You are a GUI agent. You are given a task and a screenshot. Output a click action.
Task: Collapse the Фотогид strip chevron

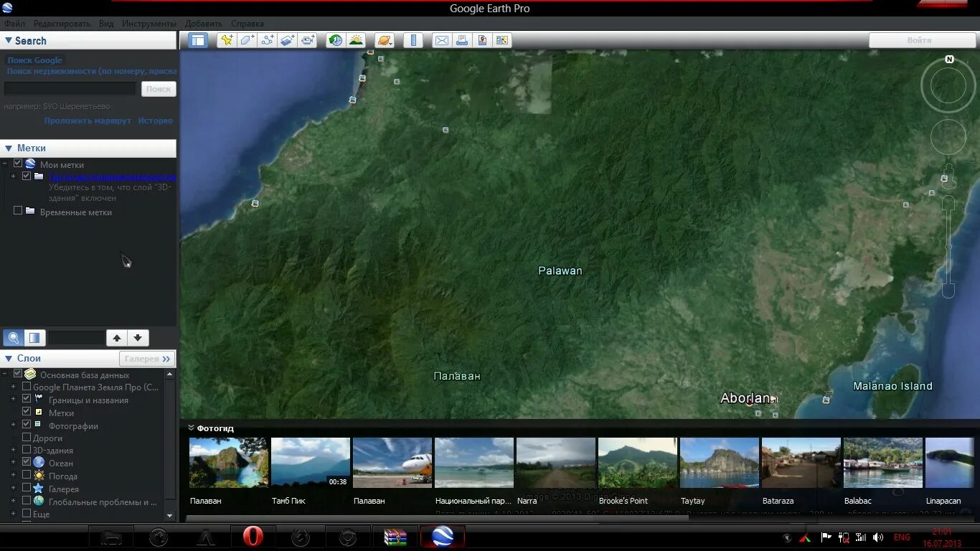tap(191, 428)
